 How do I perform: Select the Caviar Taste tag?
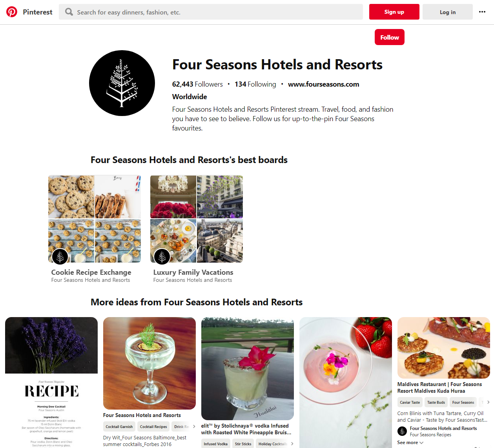pyautogui.click(x=410, y=402)
